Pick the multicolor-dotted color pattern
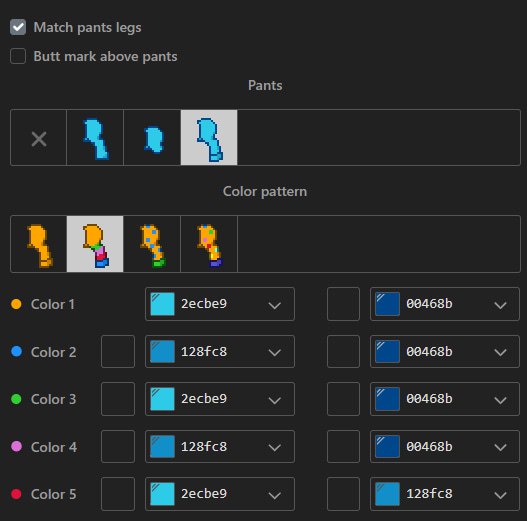Image resolution: width=527 pixels, height=521 pixels. [x=209, y=244]
